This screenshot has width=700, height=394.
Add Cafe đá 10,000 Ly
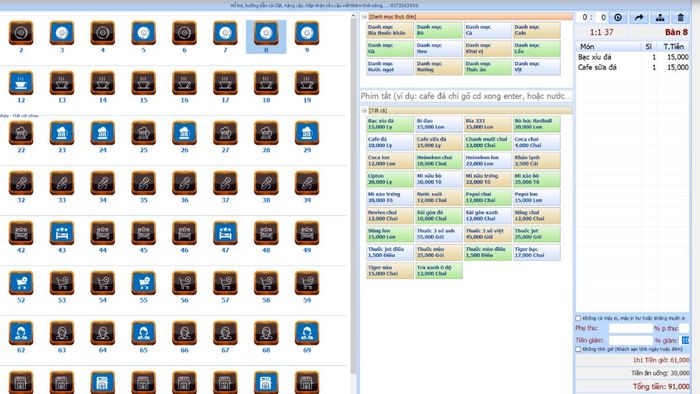click(390, 142)
